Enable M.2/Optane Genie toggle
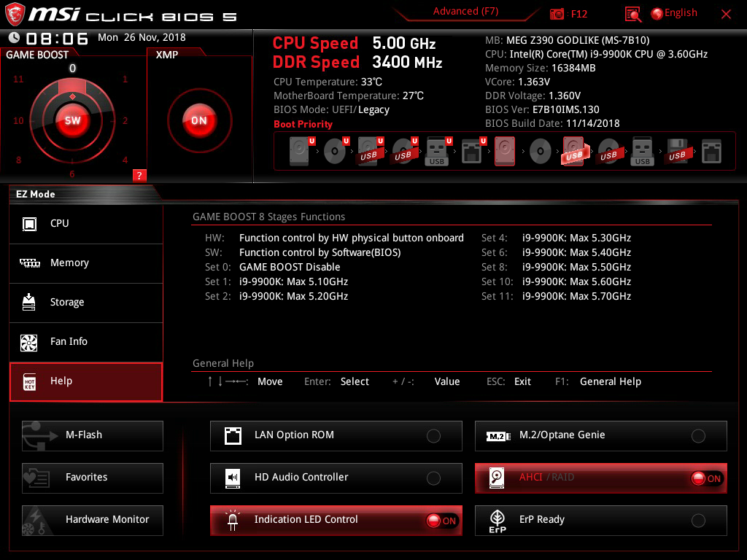Image resolution: width=747 pixels, height=560 pixels. [698, 436]
